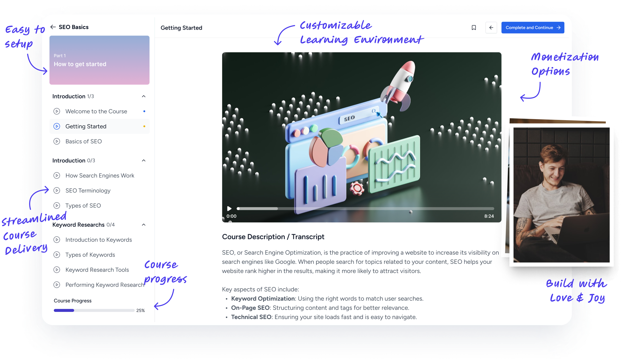Click play icon beside Welcome to the Course
Image resolution: width=624 pixels, height=364 pixels.
[x=57, y=111]
